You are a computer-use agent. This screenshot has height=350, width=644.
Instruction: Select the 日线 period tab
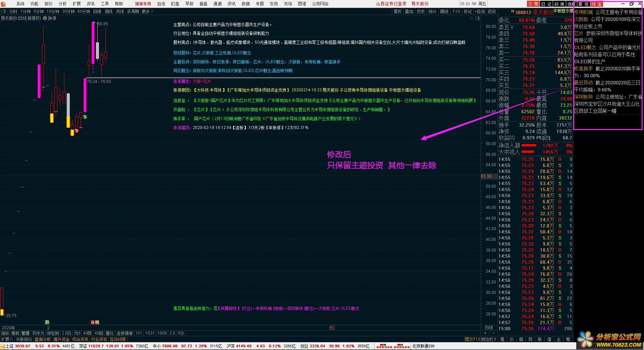97,11
